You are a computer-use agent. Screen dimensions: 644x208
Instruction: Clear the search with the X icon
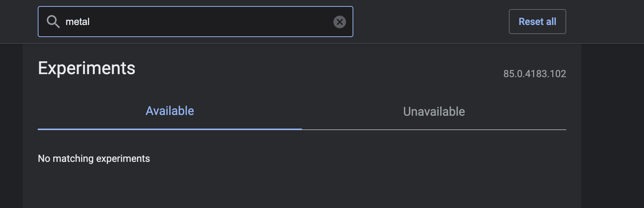339,22
